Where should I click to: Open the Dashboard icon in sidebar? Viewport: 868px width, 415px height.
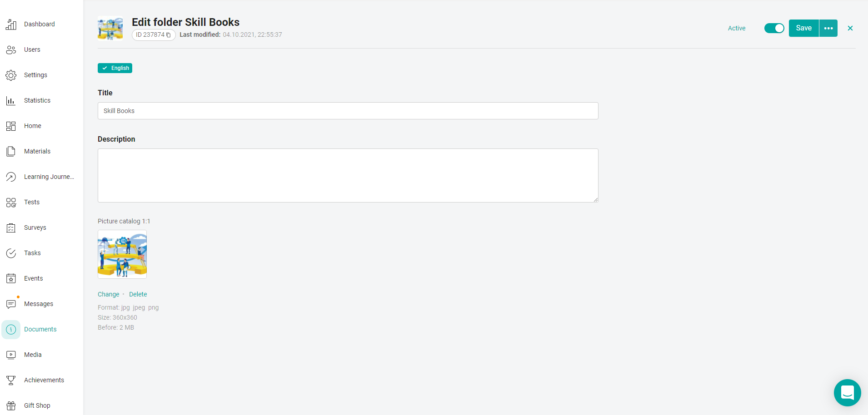(x=11, y=25)
